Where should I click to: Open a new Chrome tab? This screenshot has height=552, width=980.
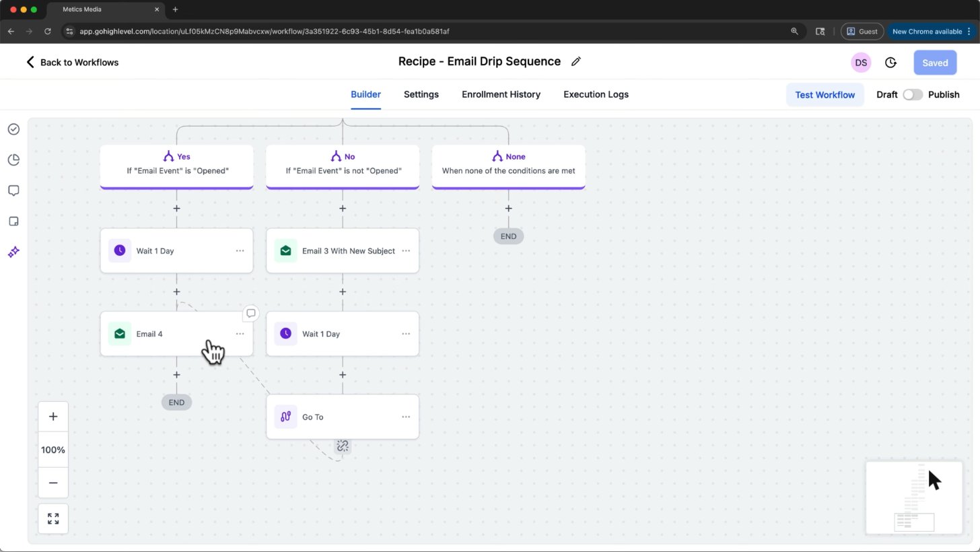point(176,9)
